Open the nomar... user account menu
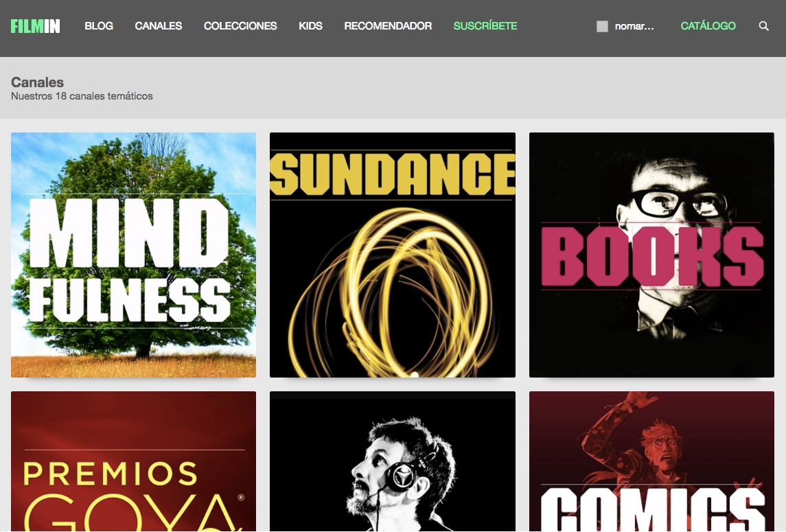The height and width of the screenshot is (532, 786). [x=634, y=27]
